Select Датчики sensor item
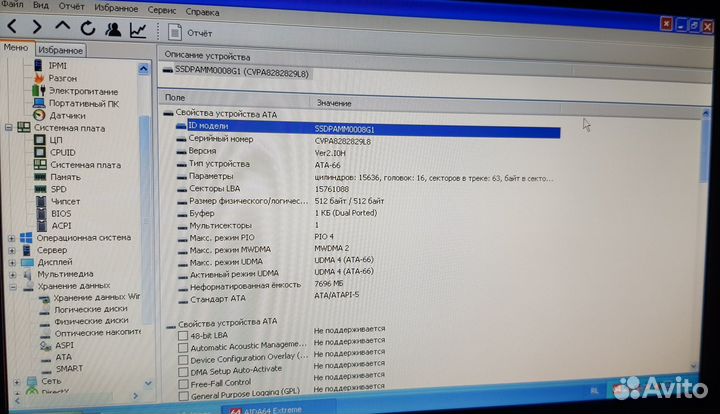 tap(67, 115)
